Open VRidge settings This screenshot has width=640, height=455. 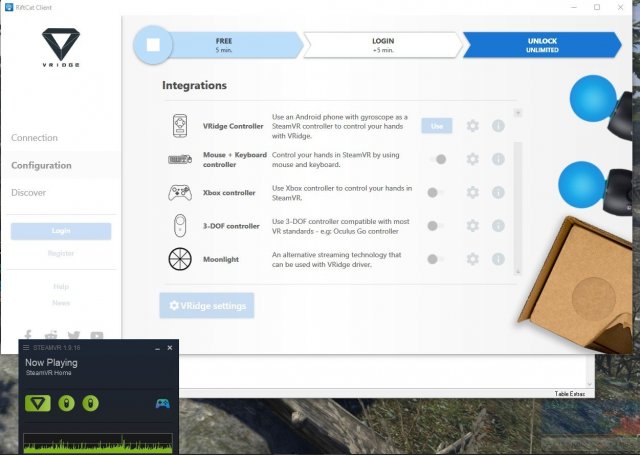pos(207,305)
